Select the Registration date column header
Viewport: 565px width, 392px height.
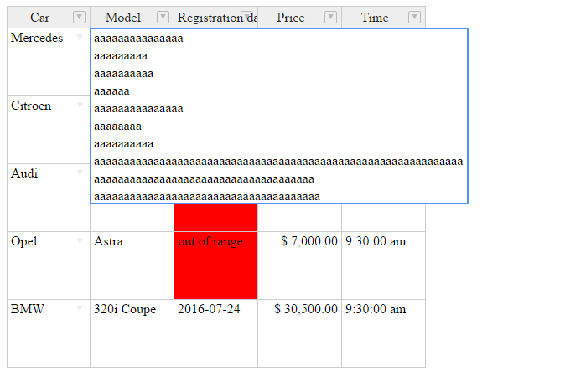point(215,18)
